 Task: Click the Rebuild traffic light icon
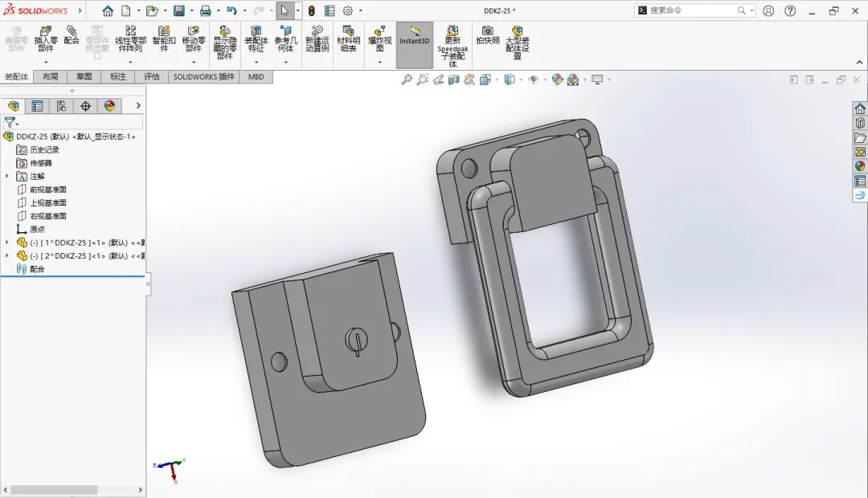click(312, 10)
